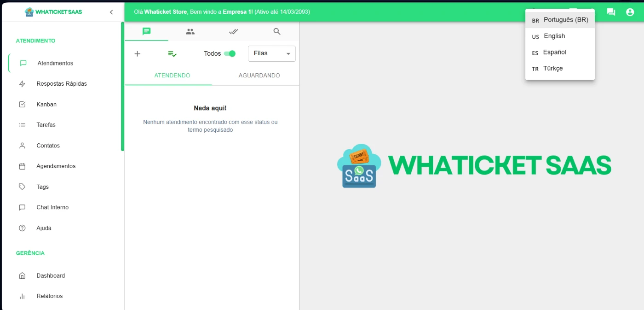Click the plus icon to add new ticket

137,54
